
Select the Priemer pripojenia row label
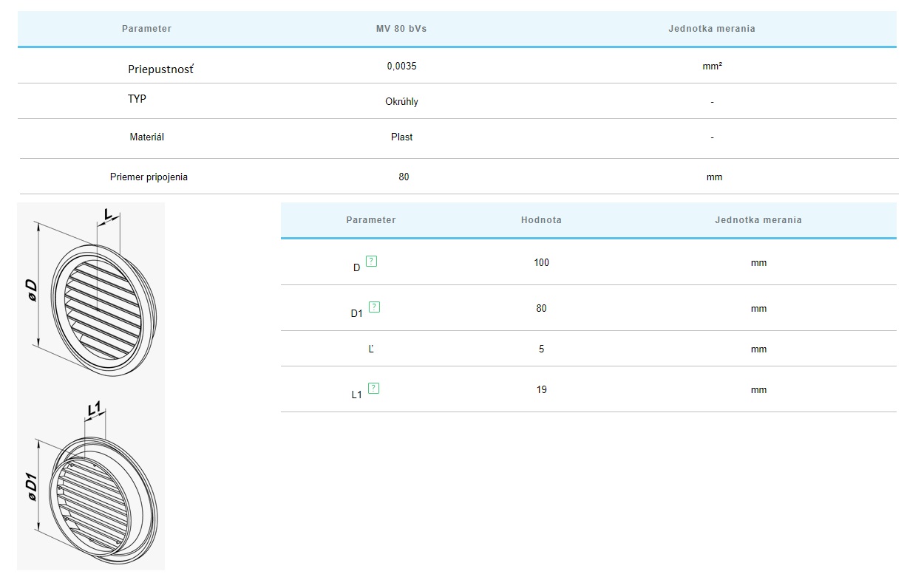(x=149, y=177)
